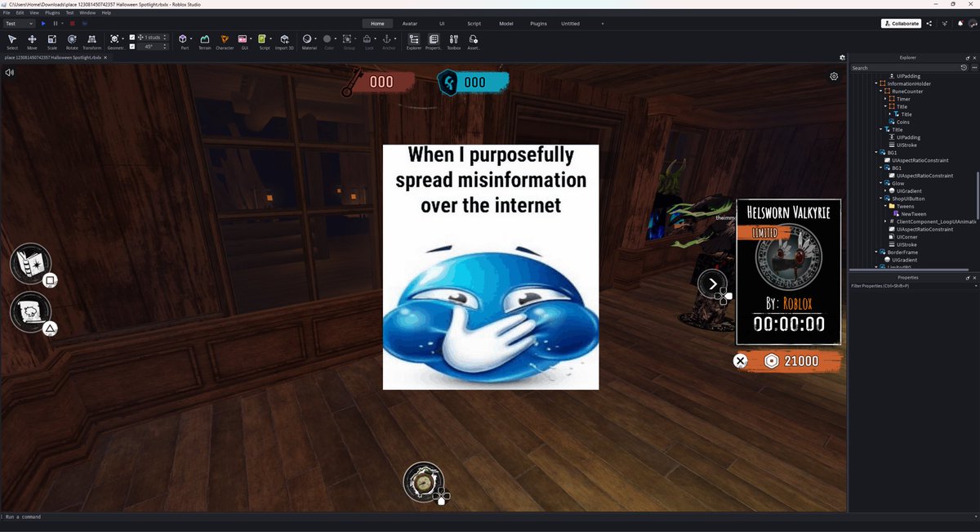Open the Plugins menu in menu bar

pyautogui.click(x=52, y=13)
